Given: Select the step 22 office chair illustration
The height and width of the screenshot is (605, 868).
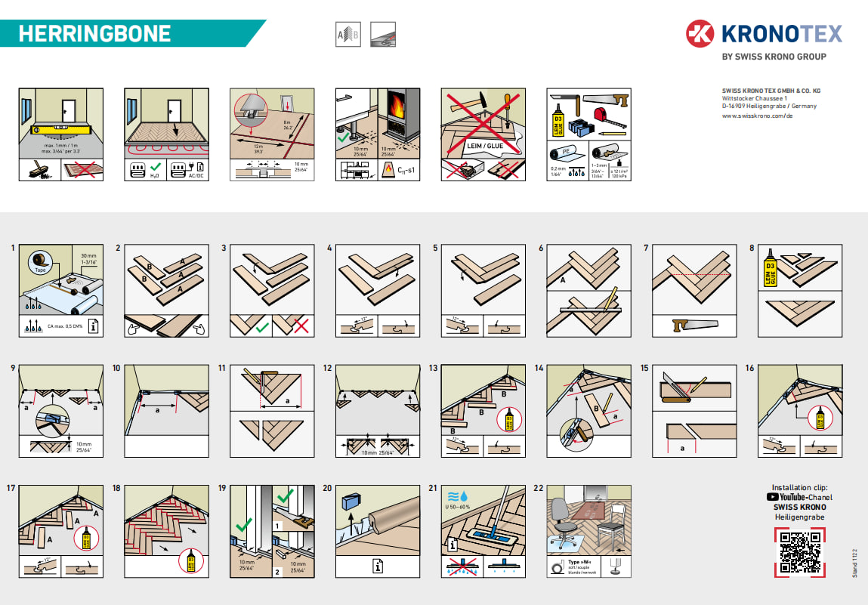Looking at the screenshot, I should point(589,532).
